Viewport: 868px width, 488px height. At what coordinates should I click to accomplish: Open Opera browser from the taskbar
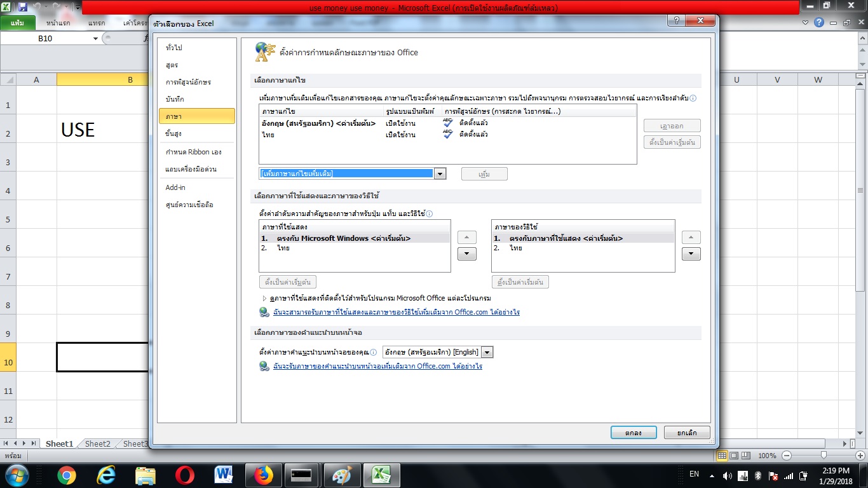tap(185, 475)
